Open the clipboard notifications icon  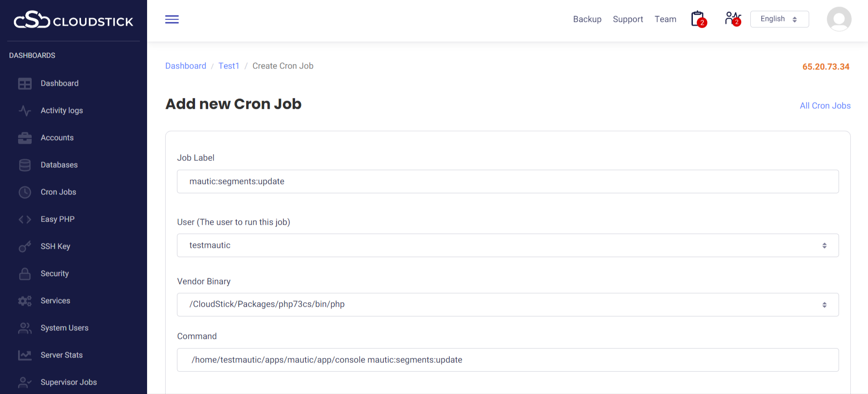tap(698, 19)
